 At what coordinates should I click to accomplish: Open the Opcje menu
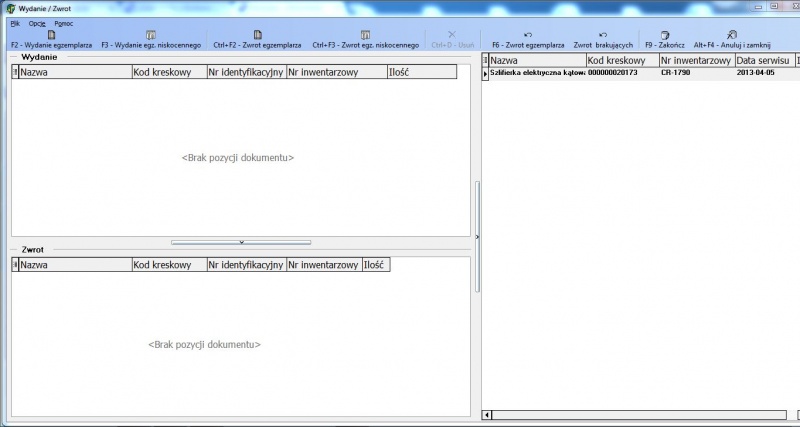tap(37, 23)
